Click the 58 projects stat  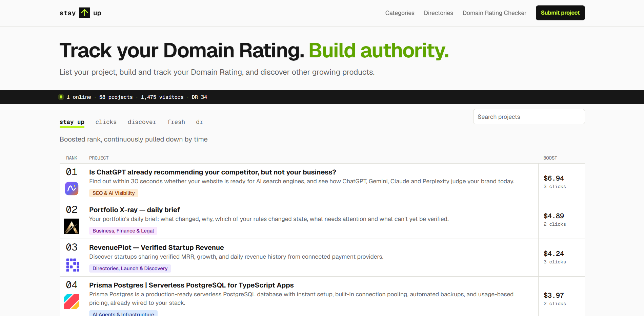116,97
